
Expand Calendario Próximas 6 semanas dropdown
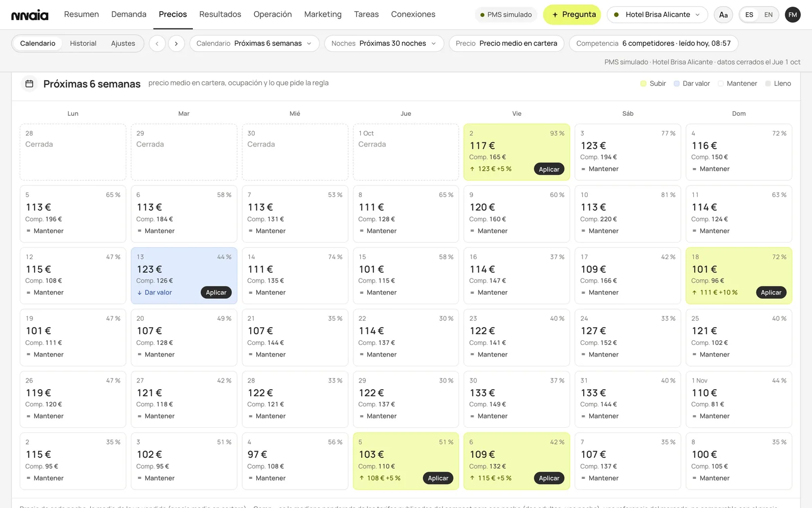tap(254, 44)
